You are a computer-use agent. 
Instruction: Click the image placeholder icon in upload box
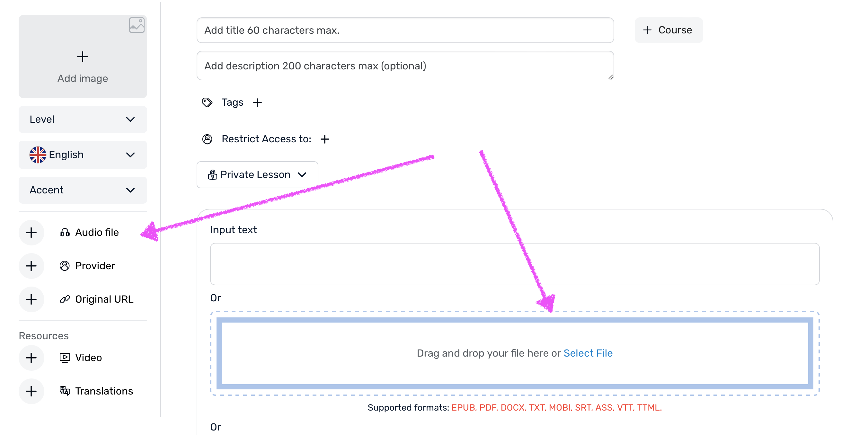tap(137, 25)
